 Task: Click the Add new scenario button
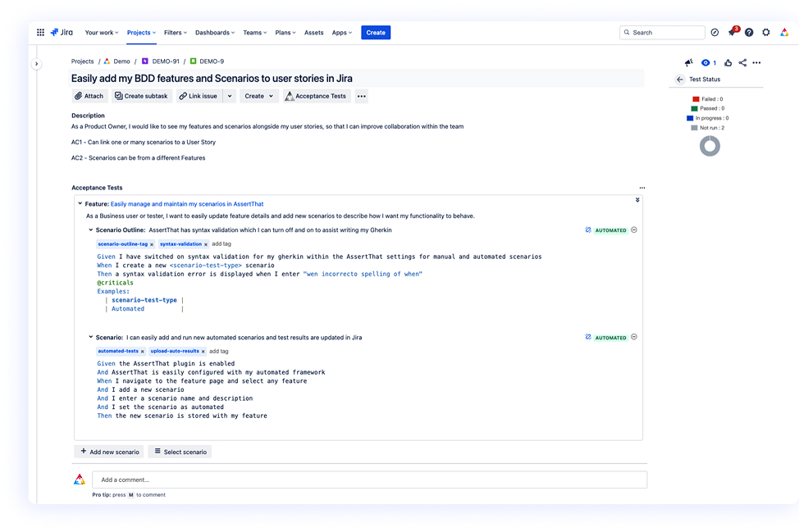tap(109, 452)
